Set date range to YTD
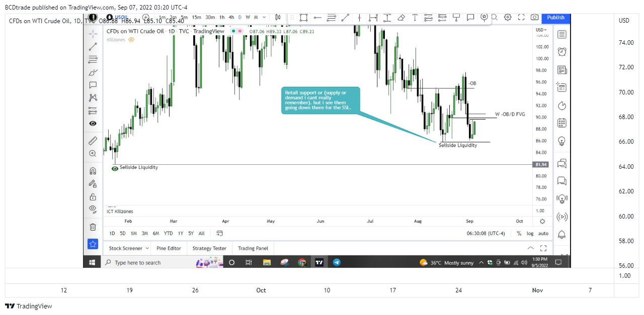Screen dimensions: 644x315 point(169,233)
